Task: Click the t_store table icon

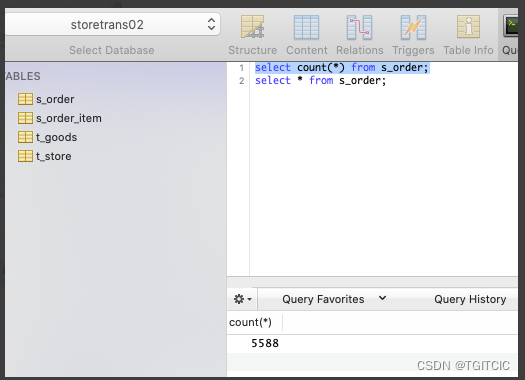Action: [25, 156]
